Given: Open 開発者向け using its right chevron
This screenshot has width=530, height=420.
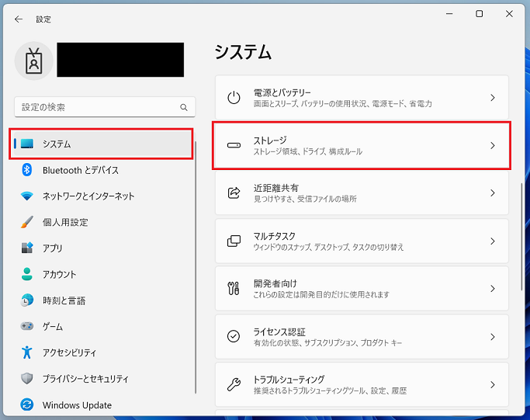Looking at the screenshot, I should [x=493, y=289].
